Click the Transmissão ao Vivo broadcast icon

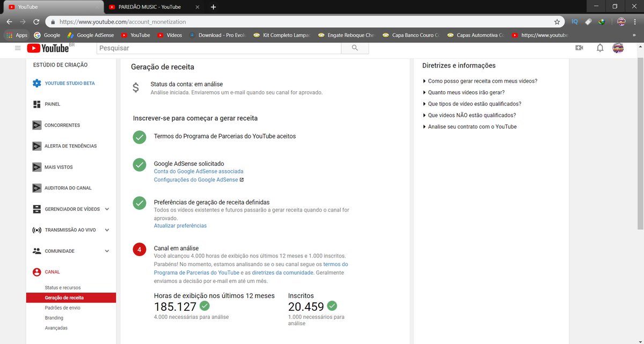click(36, 230)
